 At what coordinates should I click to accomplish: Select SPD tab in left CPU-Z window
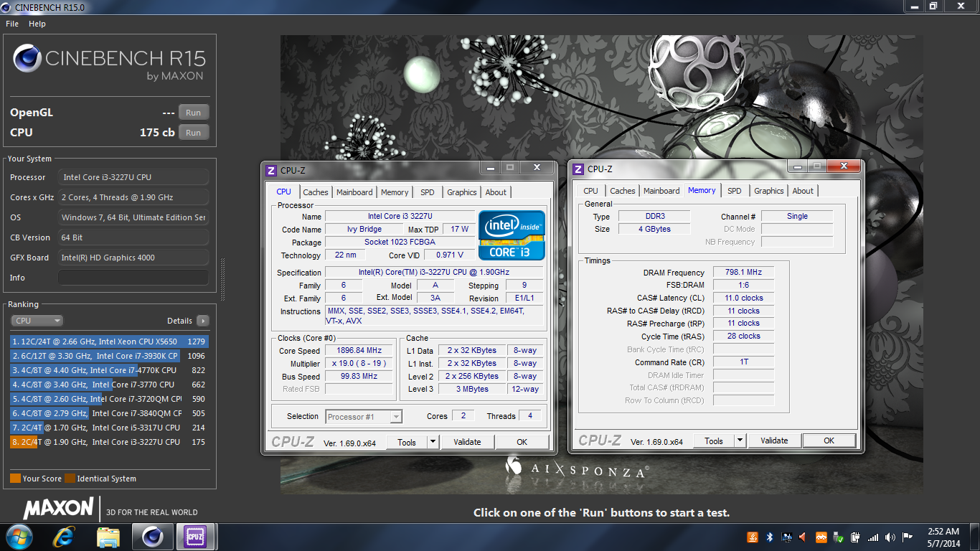pyautogui.click(x=428, y=192)
